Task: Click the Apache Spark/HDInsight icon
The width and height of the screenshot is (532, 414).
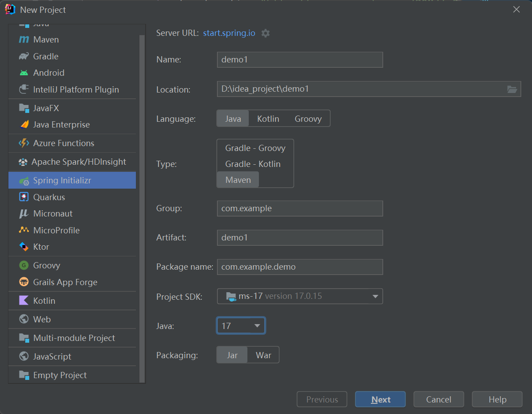Action: (23, 162)
